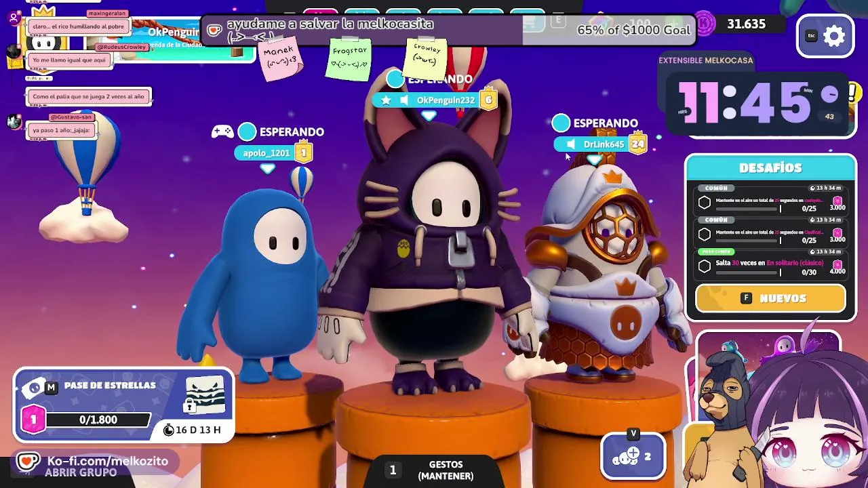Mute OkPenguin232 with the speaker icon
The height and width of the screenshot is (488, 868).
(x=404, y=100)
